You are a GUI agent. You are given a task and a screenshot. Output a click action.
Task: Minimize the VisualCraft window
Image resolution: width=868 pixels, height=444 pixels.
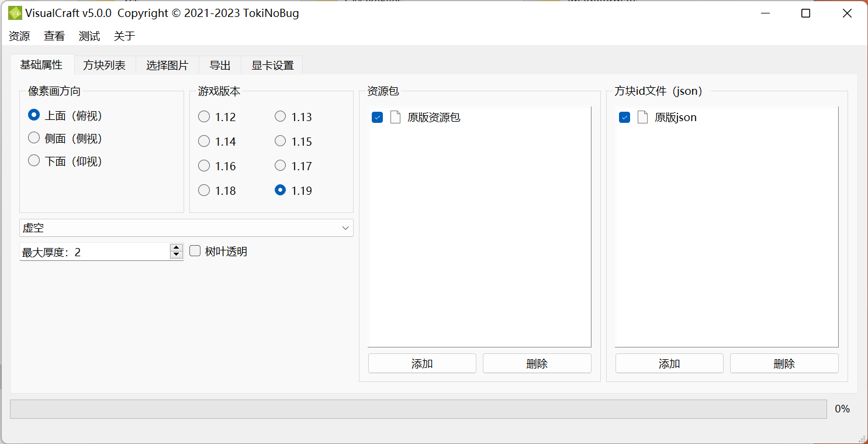[x=765, y=13]
